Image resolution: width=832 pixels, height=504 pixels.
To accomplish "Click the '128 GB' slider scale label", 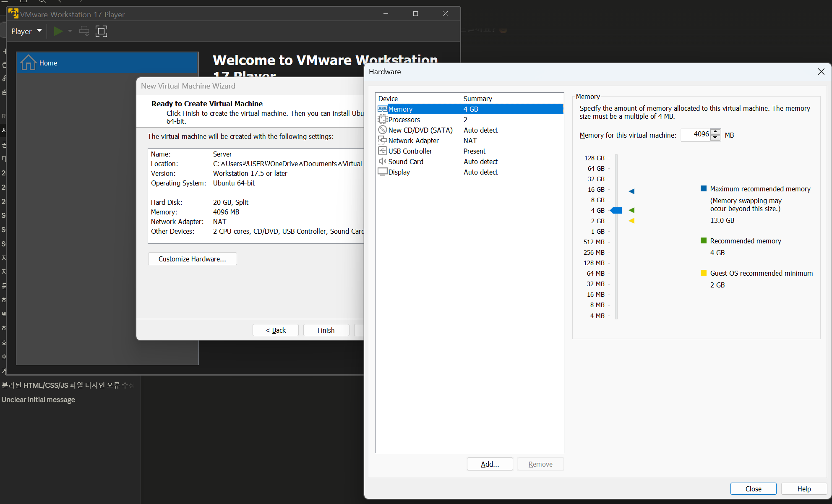I will coord(594,158).
